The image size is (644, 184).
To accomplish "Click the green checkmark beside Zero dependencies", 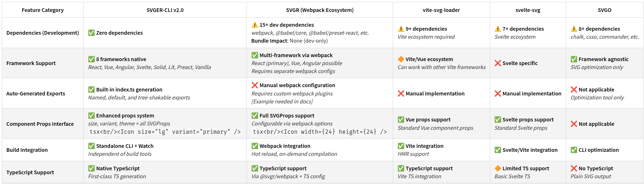I will tap(92, 33).
